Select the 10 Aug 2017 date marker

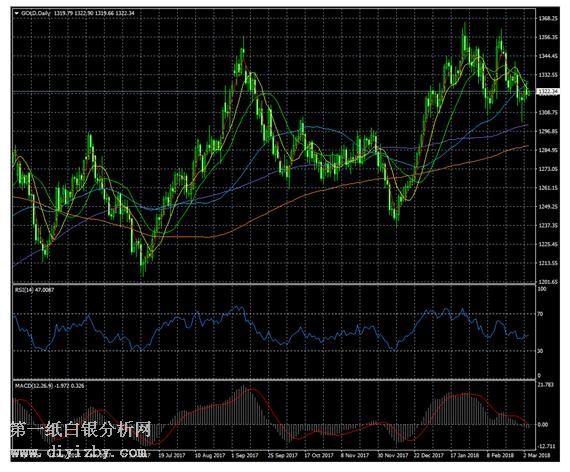pyautogui.click(x=210, y=455)
